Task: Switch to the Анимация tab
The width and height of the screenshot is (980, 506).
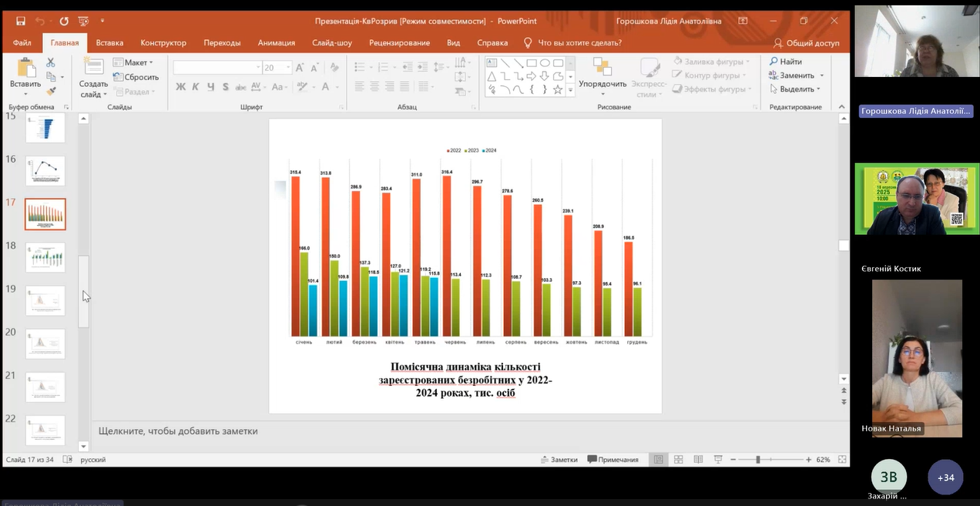Action: click(276, 43)
